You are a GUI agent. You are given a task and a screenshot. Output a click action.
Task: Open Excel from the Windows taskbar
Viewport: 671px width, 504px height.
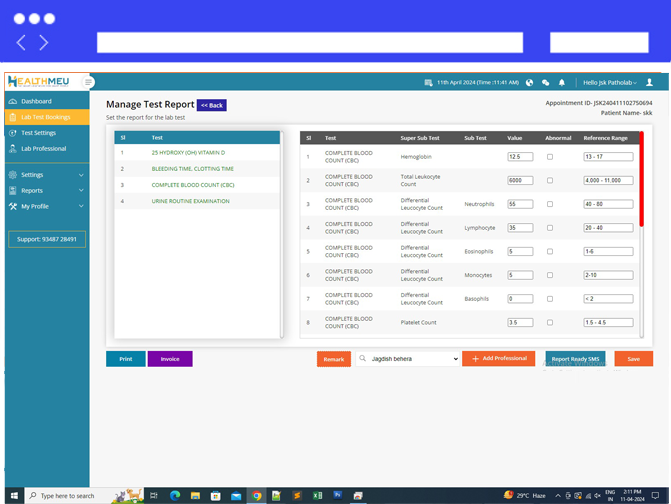pyautogui.click(x=317, y=495)
